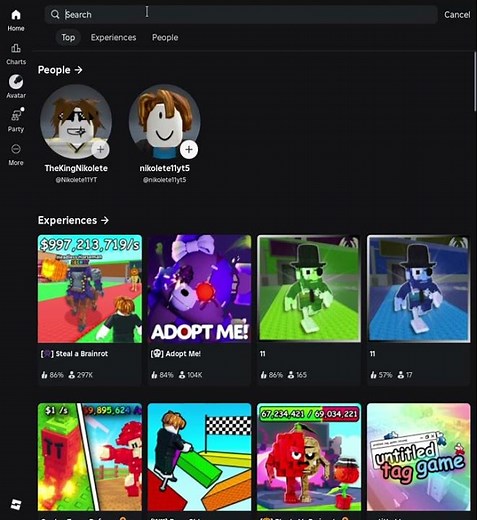Image resolution: width=477 pixels, height=520 pixels.
Task: Open the Home section in sidebar
Action: coord(16,20)
